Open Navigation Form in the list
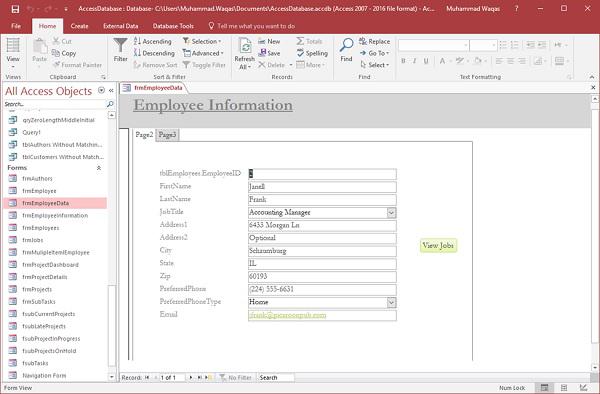The height and width of the screenshot is (394, 600). [44, 376]
